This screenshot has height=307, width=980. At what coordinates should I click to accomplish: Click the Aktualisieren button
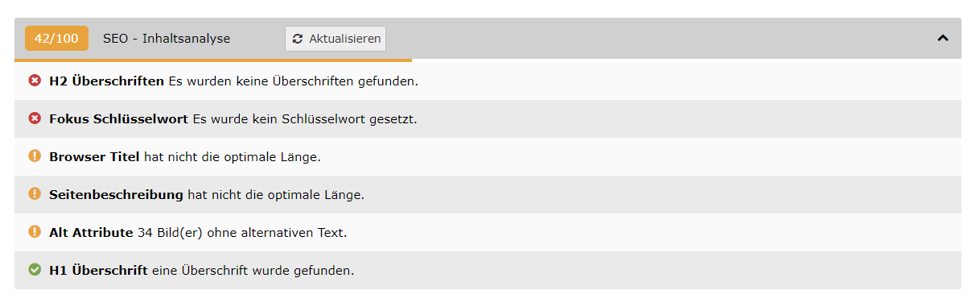click(x=336, y=39)
